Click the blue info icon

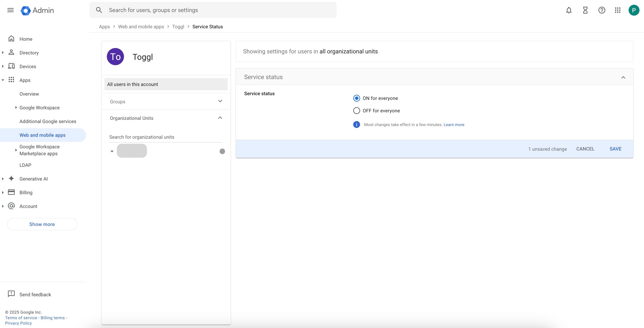(x=356, y=124)
